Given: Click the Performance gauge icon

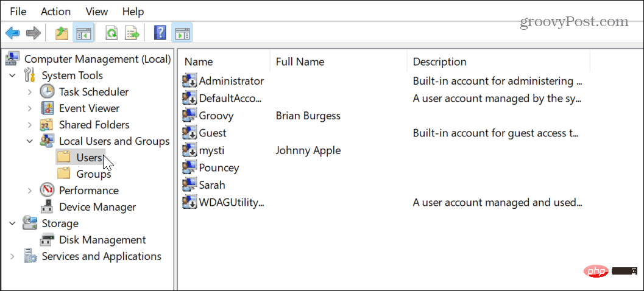Looking at the screenshot, I should click(48, 191).
